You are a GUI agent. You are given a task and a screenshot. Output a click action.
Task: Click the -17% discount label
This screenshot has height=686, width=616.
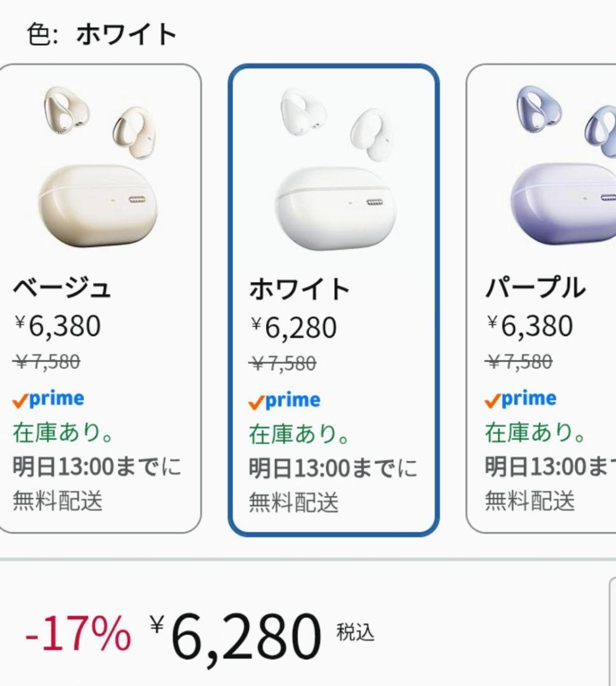click(78, 633)
